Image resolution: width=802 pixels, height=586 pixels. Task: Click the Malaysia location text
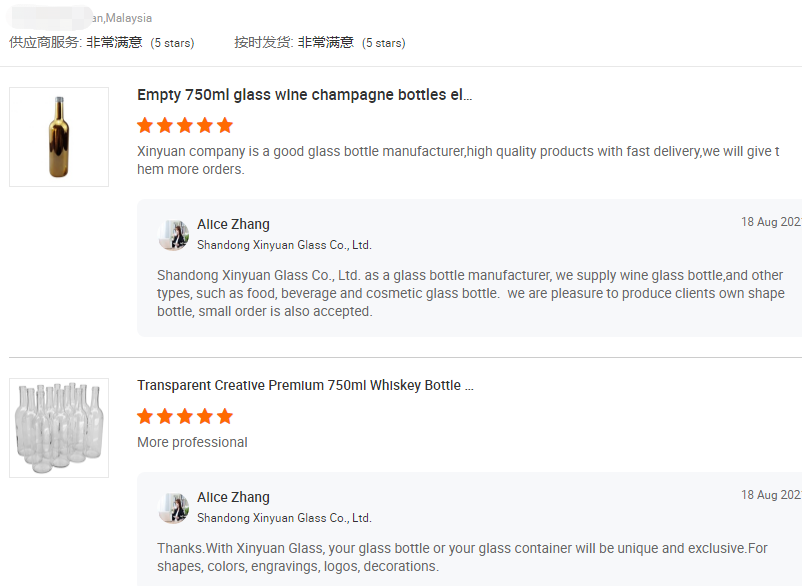click(x=128, y=18)
